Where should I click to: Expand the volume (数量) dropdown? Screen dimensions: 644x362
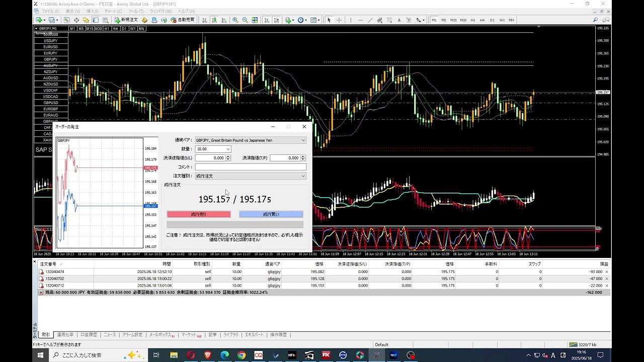(228, 149)
